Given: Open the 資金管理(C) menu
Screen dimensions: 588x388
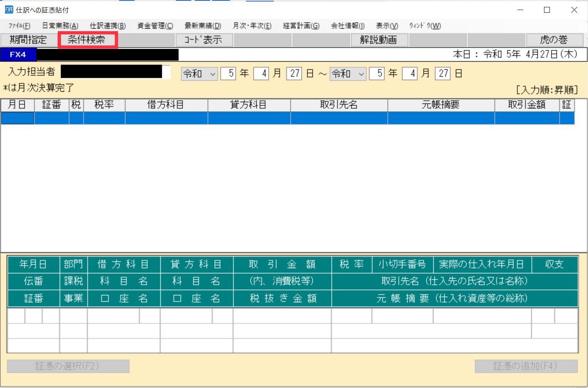Looking at the screenshot, I should point(155,26).
